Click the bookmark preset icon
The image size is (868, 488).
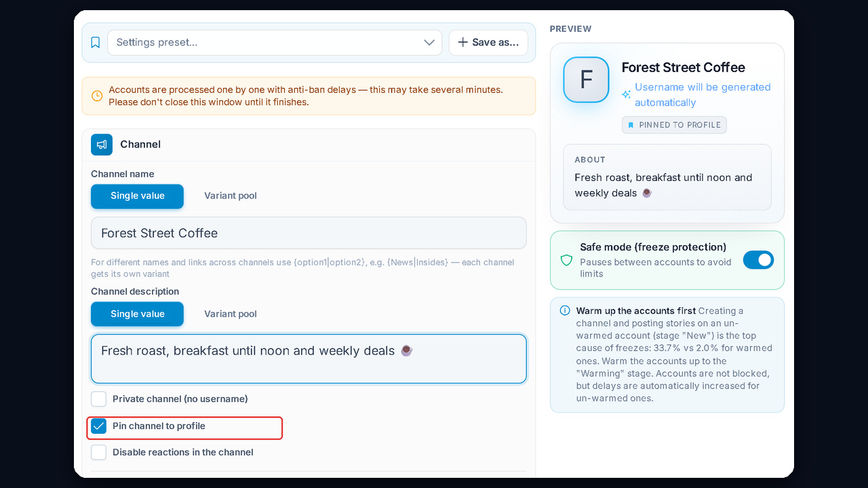tap(95, 43)
